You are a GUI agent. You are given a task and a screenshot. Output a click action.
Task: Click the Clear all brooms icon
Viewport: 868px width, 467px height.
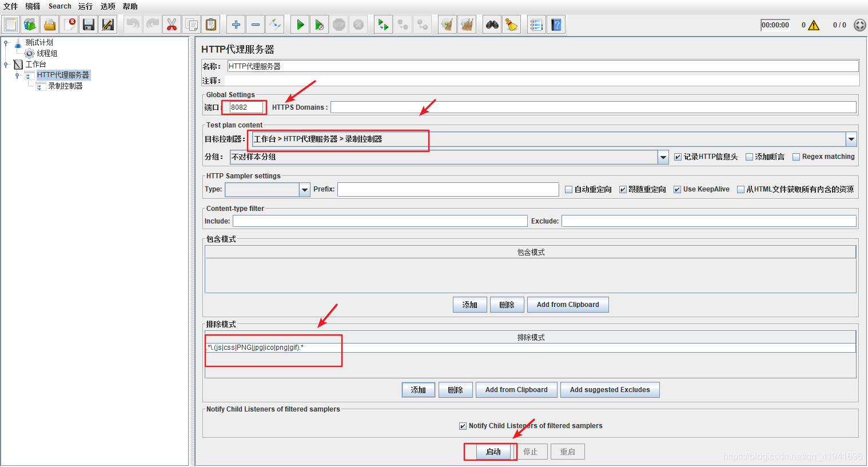click(467, 25)
